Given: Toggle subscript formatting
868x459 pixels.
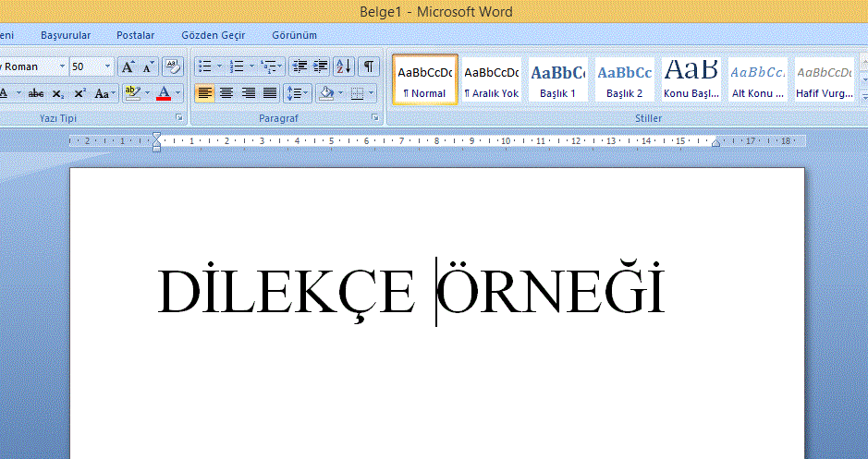Looking at the screenshot, I should 57,93.
